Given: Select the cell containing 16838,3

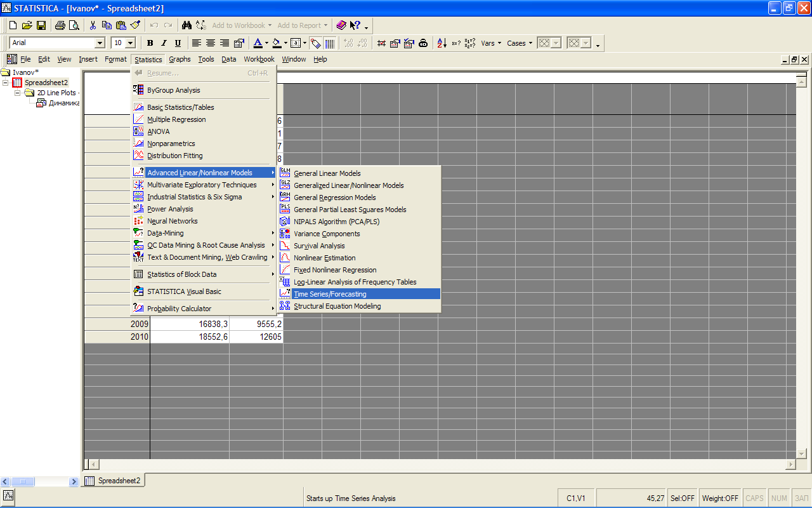Looking at the screenshot, I should [190, 324].
